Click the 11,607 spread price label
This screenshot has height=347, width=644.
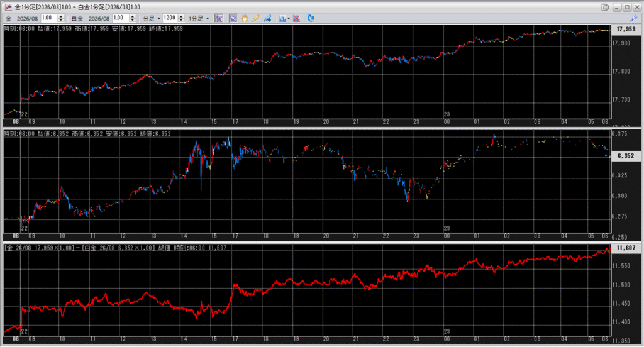(x=625, y=248)
